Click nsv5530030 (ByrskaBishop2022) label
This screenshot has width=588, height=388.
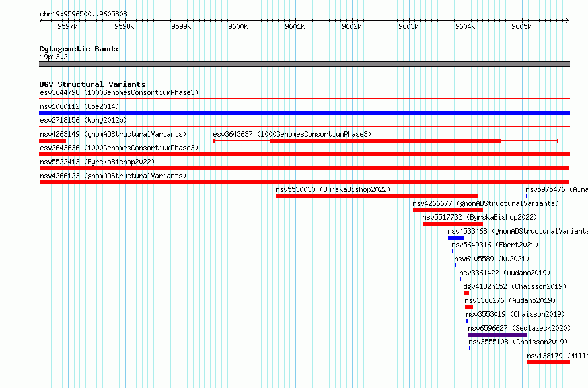(x=333, y=189)
